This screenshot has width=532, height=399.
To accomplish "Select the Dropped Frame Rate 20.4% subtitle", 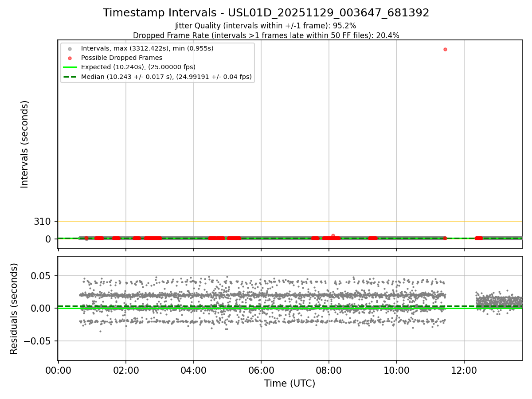I will pyautogui.click(x=266, y=35).
